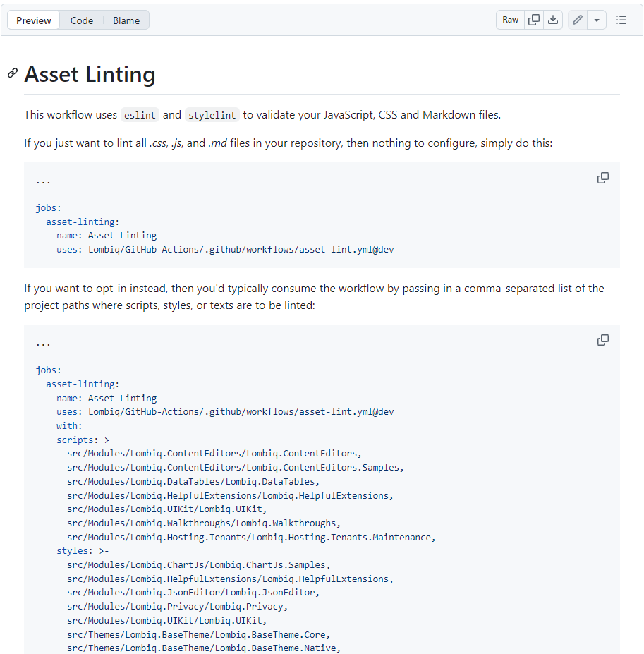This screenshot has height=654, width=644.
Task: Click the Lombiq.UIKit path under styles
Action: [x=167, y=621]
